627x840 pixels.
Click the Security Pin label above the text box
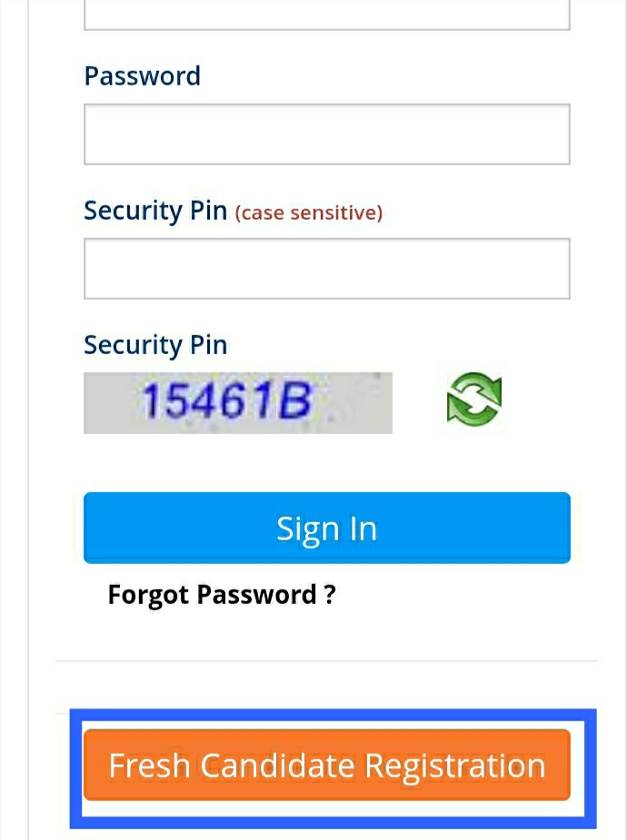click(x=154, y=211)
